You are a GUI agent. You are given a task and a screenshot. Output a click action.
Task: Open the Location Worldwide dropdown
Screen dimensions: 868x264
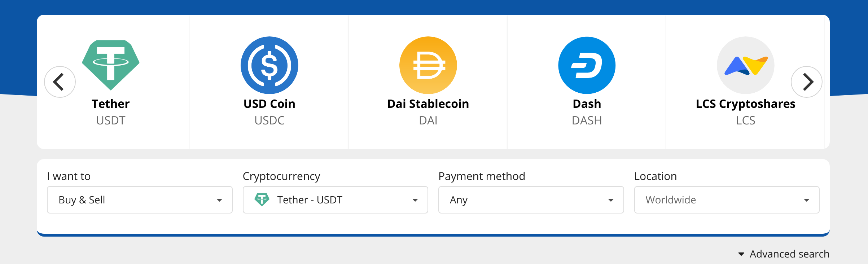click(727, 200)
